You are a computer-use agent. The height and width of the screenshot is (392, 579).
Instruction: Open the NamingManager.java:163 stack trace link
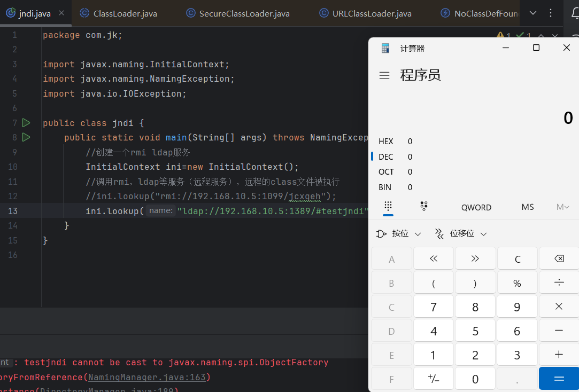click(146, 377)
